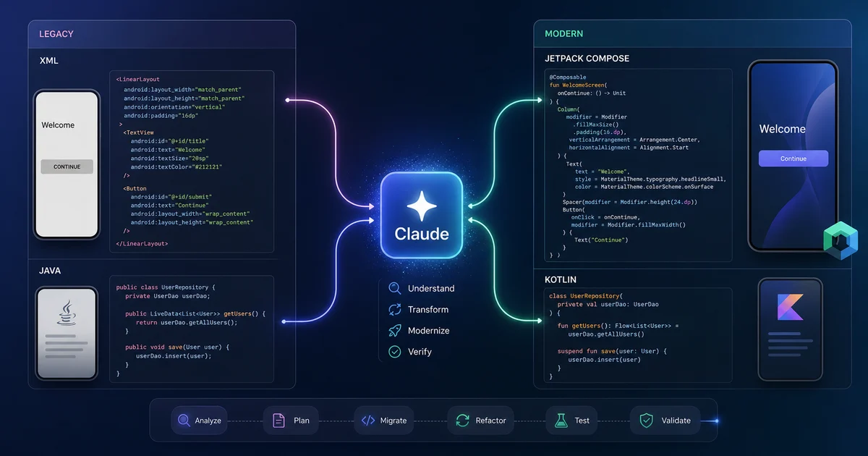
Task: Select the Analyze step button
Action: click(200, 421)
